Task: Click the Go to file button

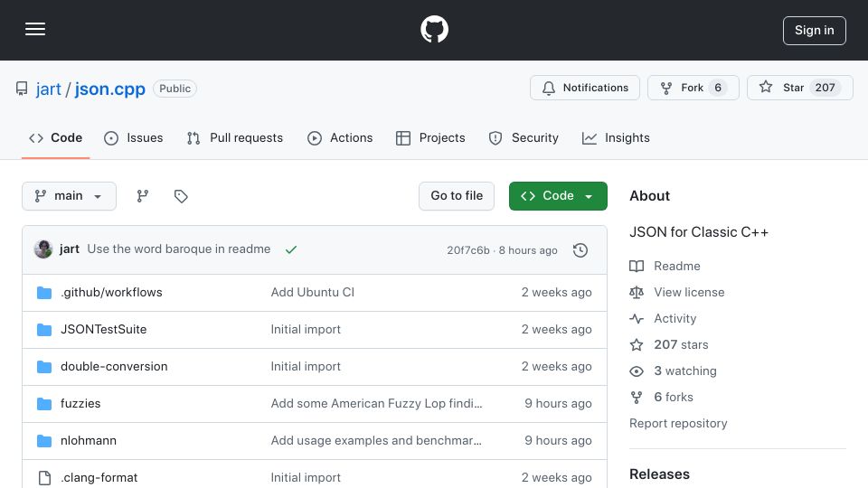Action: (x=457, y=196)
